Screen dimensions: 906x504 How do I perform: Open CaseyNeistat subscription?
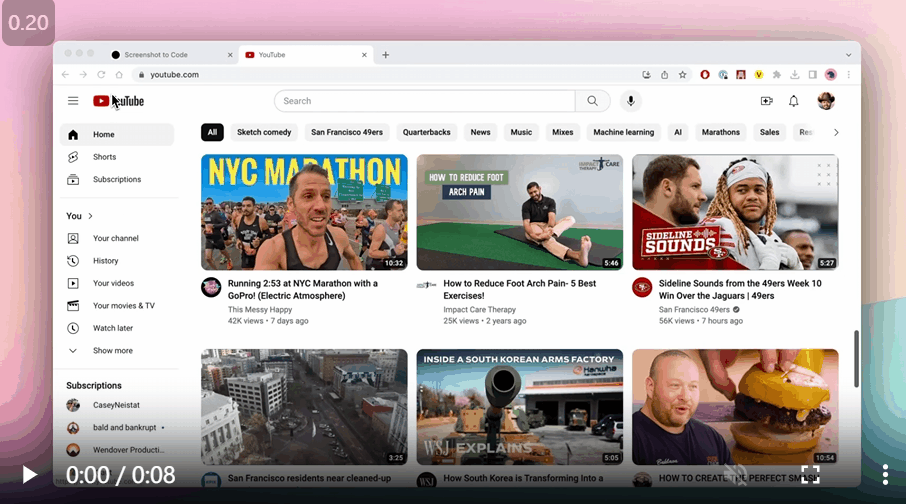(117, 405)
